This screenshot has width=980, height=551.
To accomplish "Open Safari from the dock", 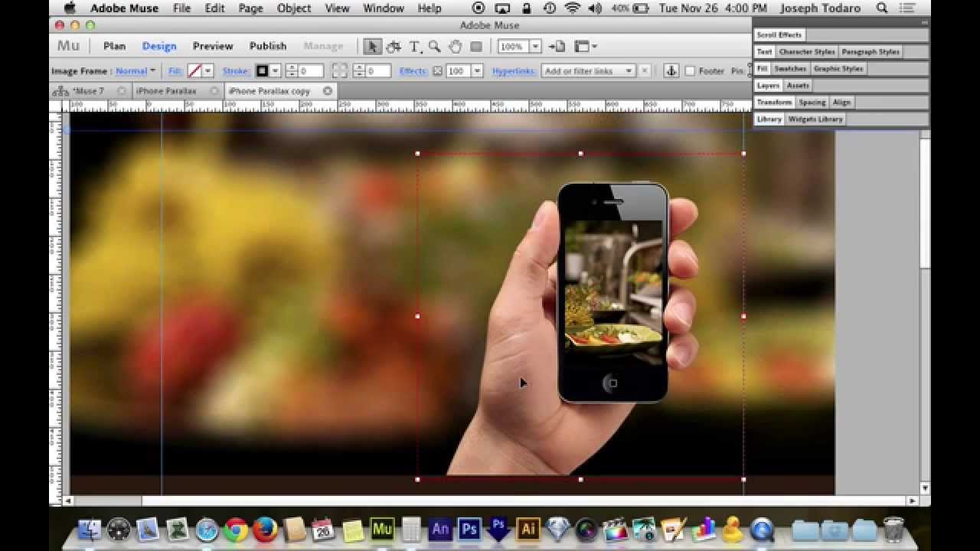I will point(207,530).
